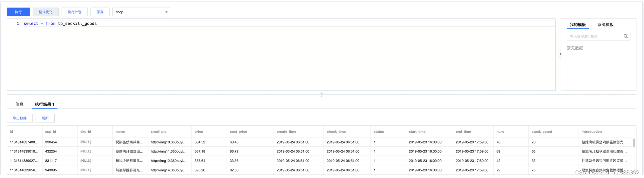The height and width of the screenshot is (178, 644).
Task: Click the introduction column header
Action: (x=605, y=132)
